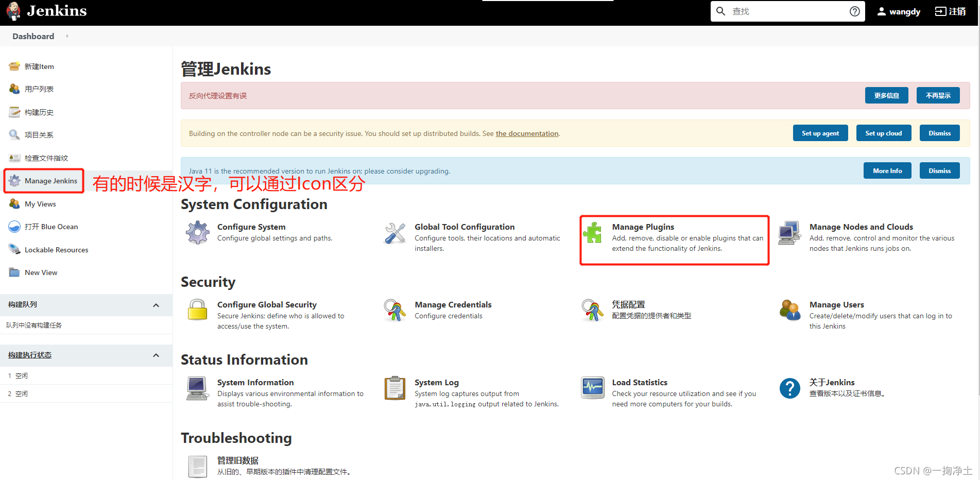980x480 pixels.
Task: Dismiss the Java 11 upgrade notice
Action: (939, 170)
